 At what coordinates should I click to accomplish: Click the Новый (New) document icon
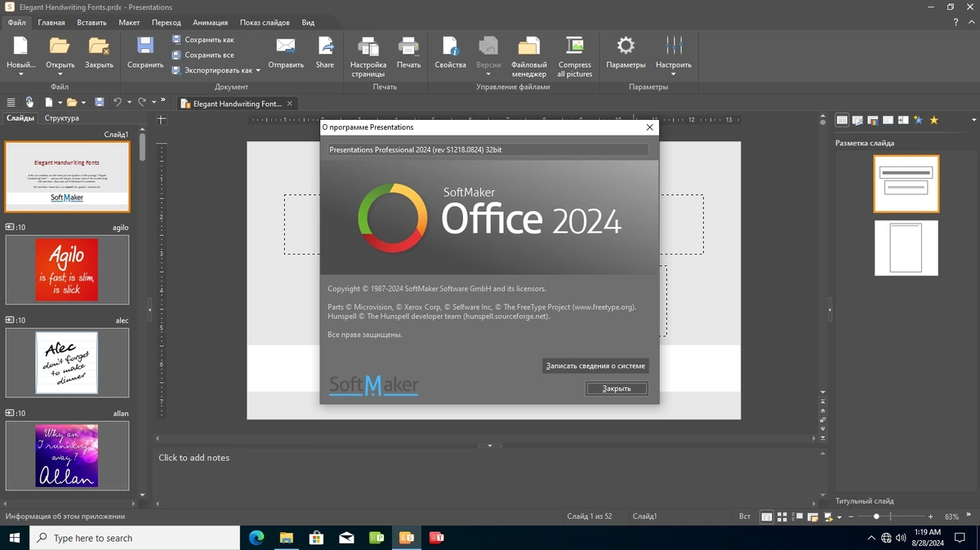[x=20, y=46]
